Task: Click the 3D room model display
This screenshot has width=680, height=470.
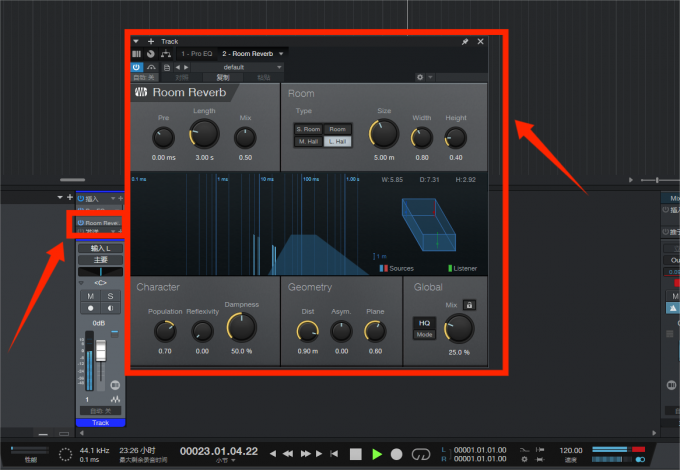Action: click(428, 225)
